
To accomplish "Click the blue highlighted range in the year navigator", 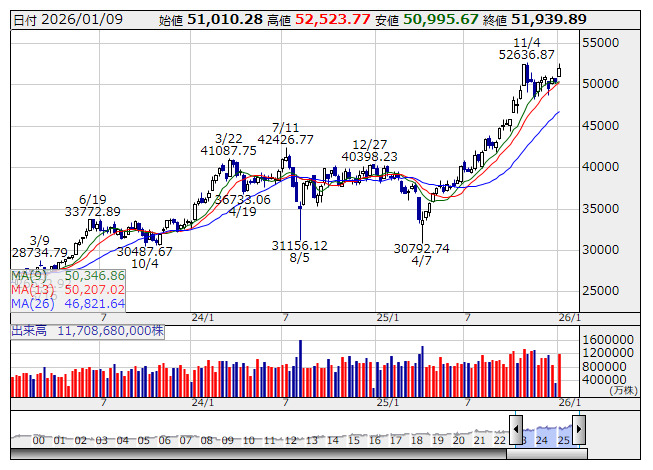I will click(x=548, y=435).
